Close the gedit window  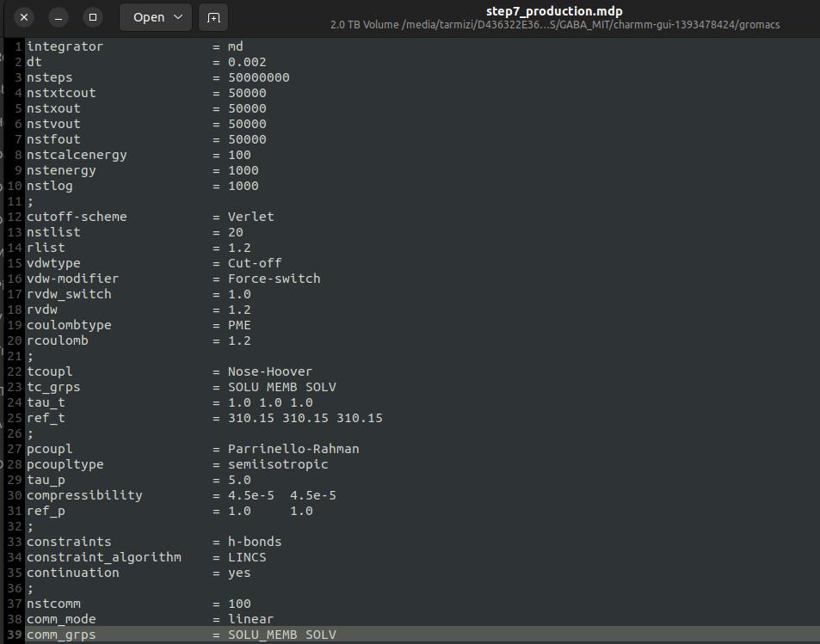click(24, 17)
